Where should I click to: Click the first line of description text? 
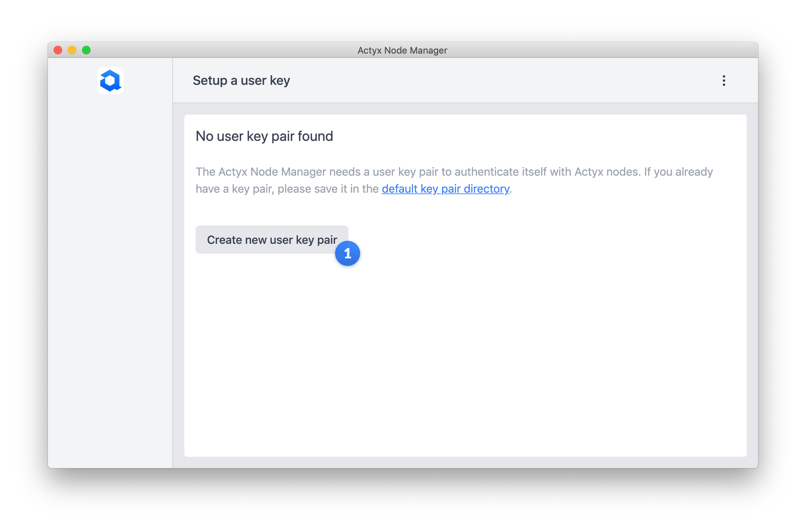[x=454, y=172]
